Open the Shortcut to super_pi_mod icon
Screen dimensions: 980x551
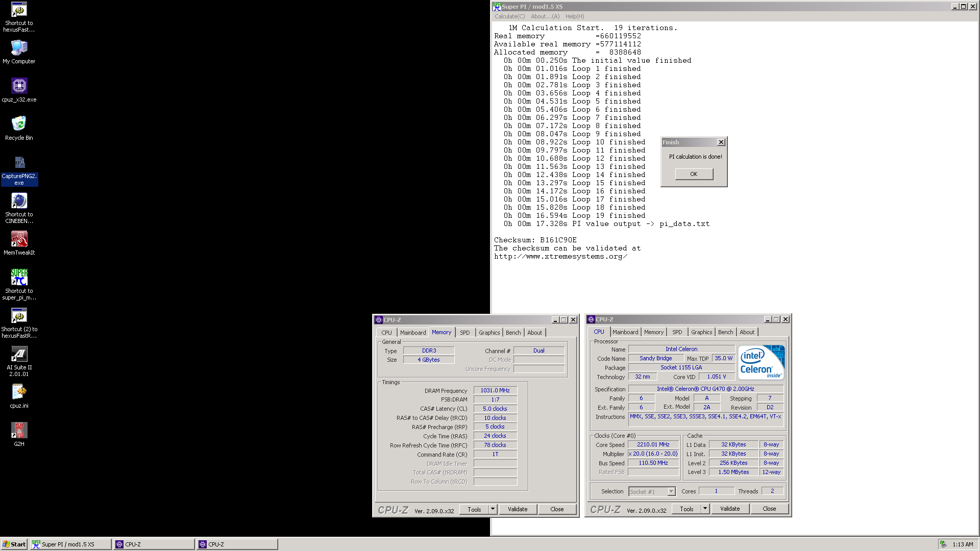click(x=19, y=285)
